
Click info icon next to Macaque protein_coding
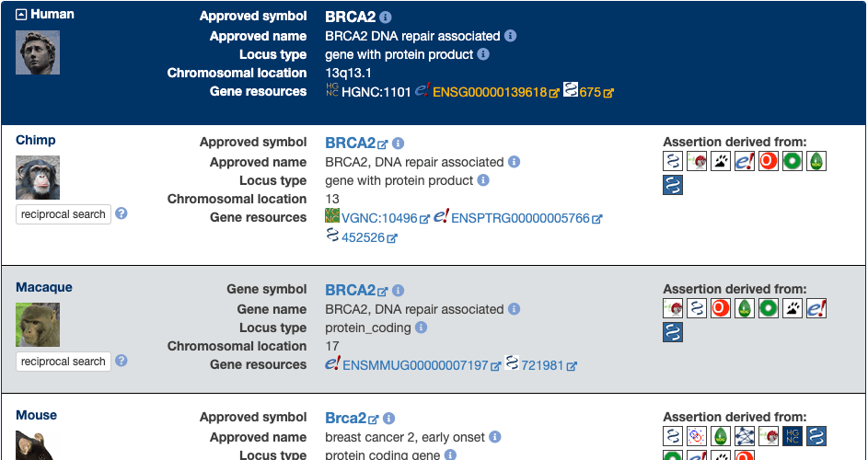point(421,328)
